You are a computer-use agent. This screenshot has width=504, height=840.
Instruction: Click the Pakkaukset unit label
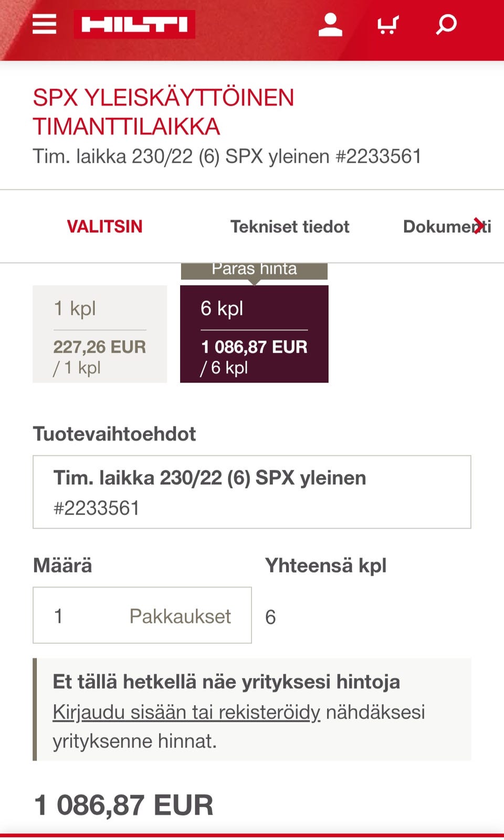[180, 616]
